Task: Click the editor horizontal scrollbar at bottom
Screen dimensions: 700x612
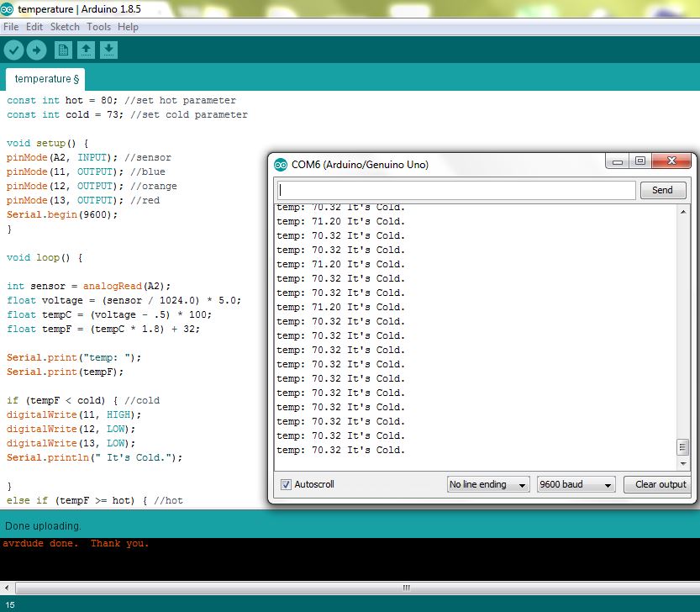Action: coord(406,588)
